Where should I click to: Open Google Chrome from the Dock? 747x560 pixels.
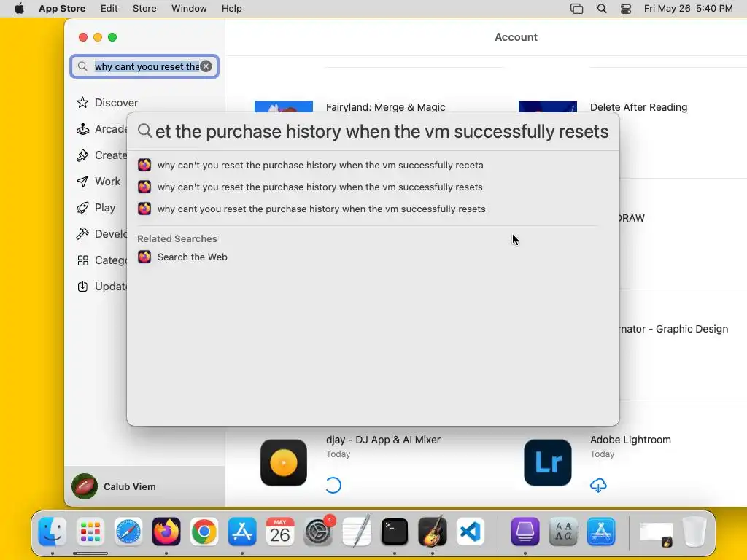pos(204,532)
